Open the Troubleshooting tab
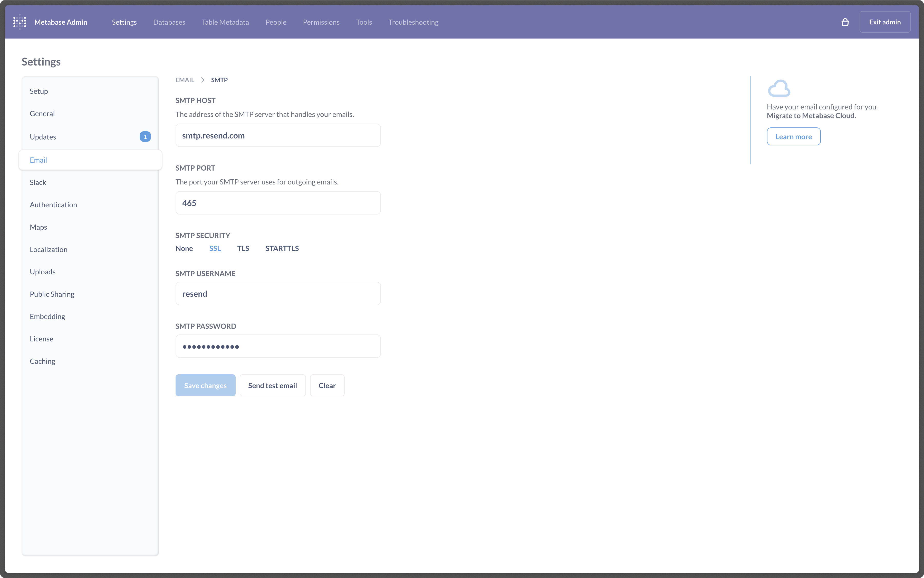The height and width of the screenshot is (578, 924). 413,22
